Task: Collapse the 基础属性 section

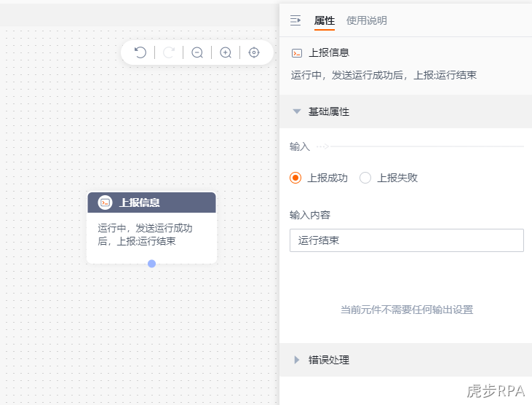Action: 297,111
